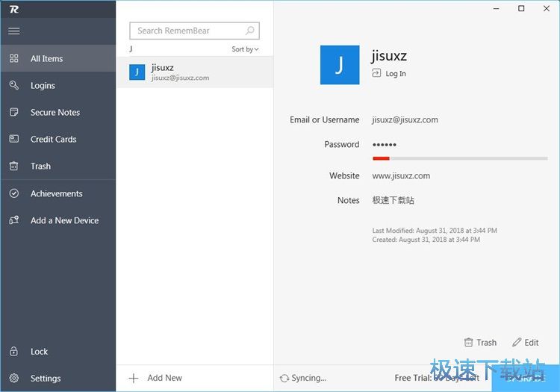Image resolution: width=560 pixels, height=392 pixels.
Task: Click the Trash bin sidebar icon
Action: point(13,166)
